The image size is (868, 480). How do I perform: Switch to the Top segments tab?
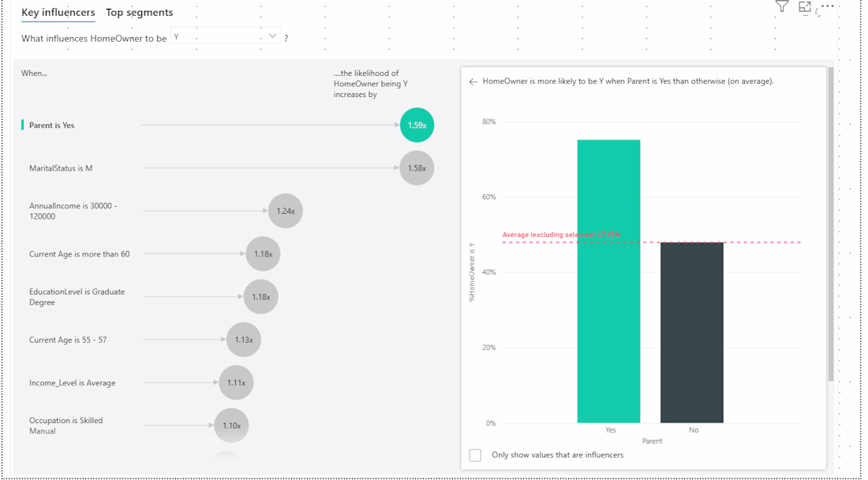pyautogui.click(x=140, y=12)
